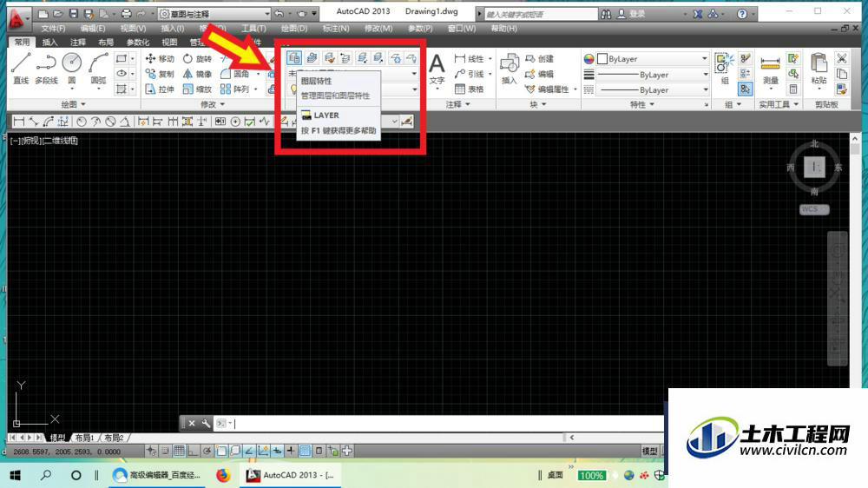868x488 pixels.
Task: Click the Undo arrow in quick access toolbar
Action: 279,13
